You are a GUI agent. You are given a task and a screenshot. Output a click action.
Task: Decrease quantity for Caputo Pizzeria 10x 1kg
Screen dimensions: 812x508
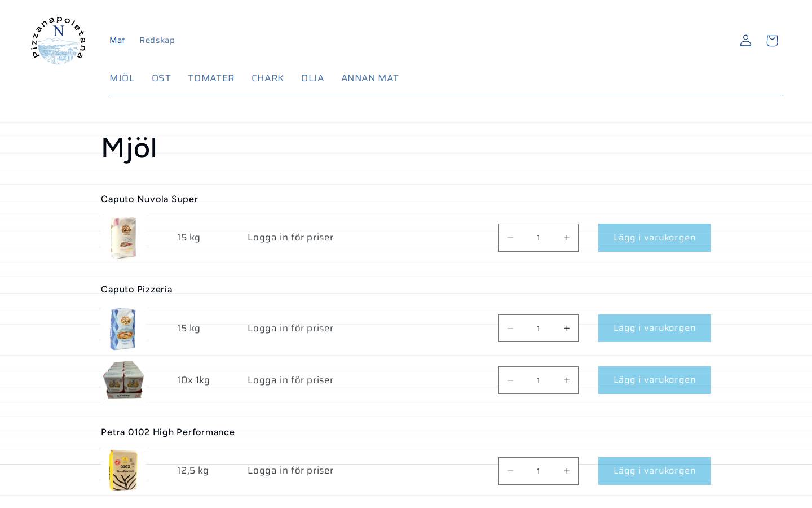510,380
